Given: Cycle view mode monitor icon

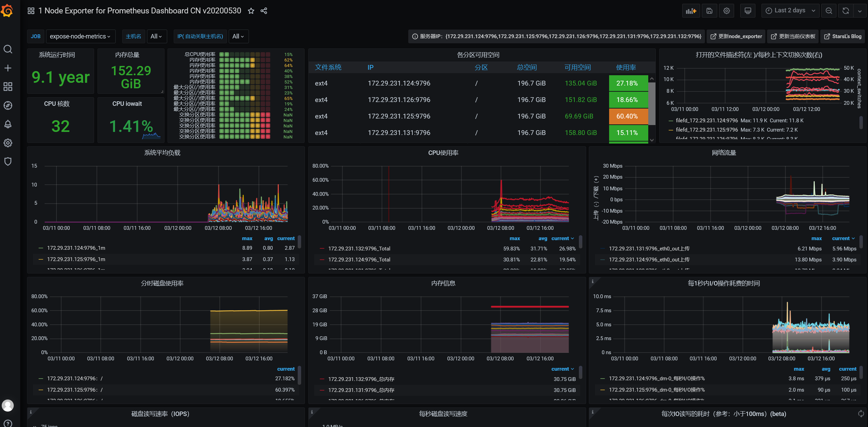Looking at the screenshot, I should tap(748, 11).
